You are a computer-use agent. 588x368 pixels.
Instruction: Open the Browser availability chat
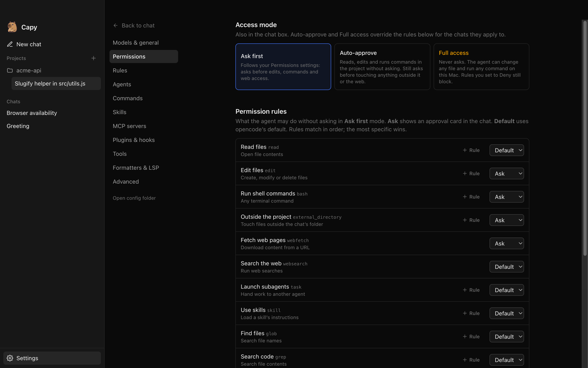(52, 113)
